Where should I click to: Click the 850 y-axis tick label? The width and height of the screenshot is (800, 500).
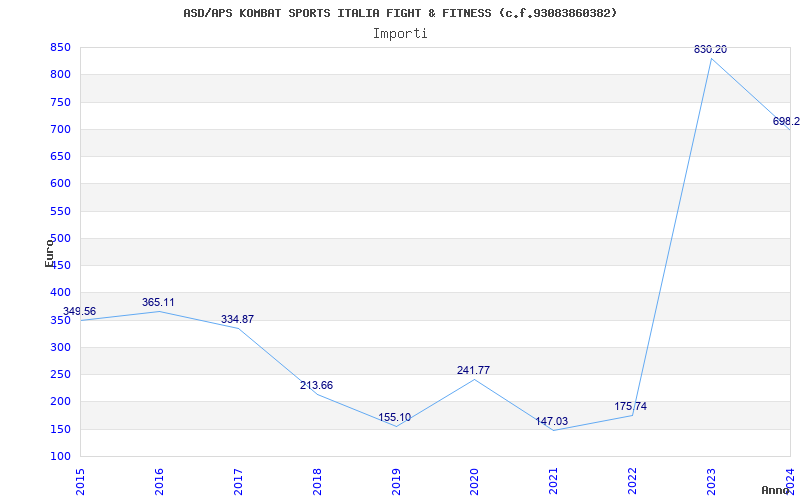pyautogui.click(x=60, y=48)
